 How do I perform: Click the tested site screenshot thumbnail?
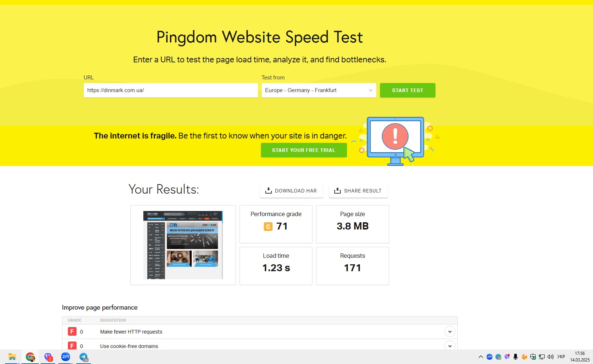coord(183,245)
